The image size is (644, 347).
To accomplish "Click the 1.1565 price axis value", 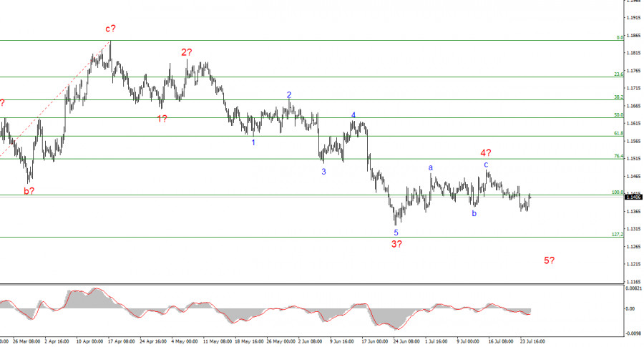I will [x=633, y=141].
